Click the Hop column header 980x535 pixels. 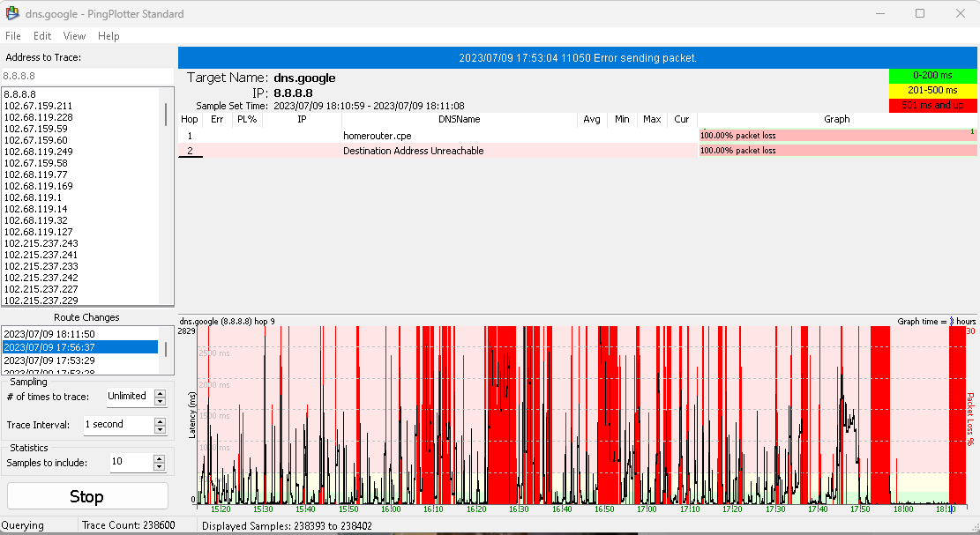point(190,119)
